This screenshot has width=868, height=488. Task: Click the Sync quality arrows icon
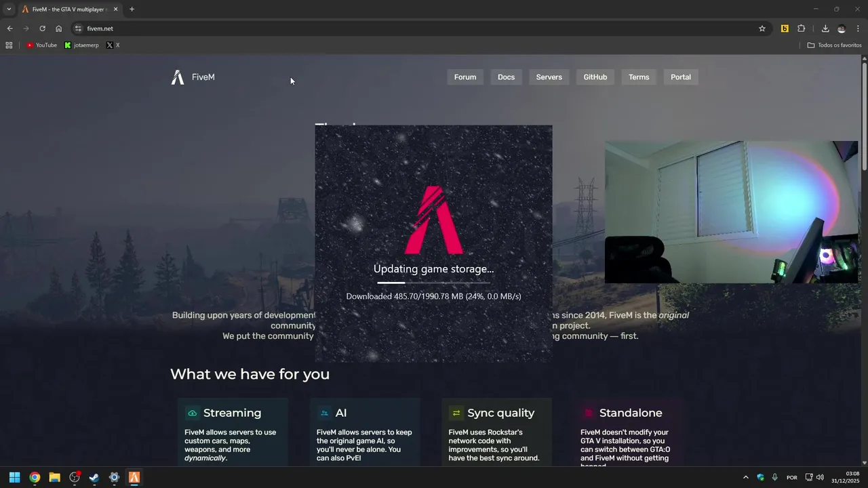pos(456,413)
